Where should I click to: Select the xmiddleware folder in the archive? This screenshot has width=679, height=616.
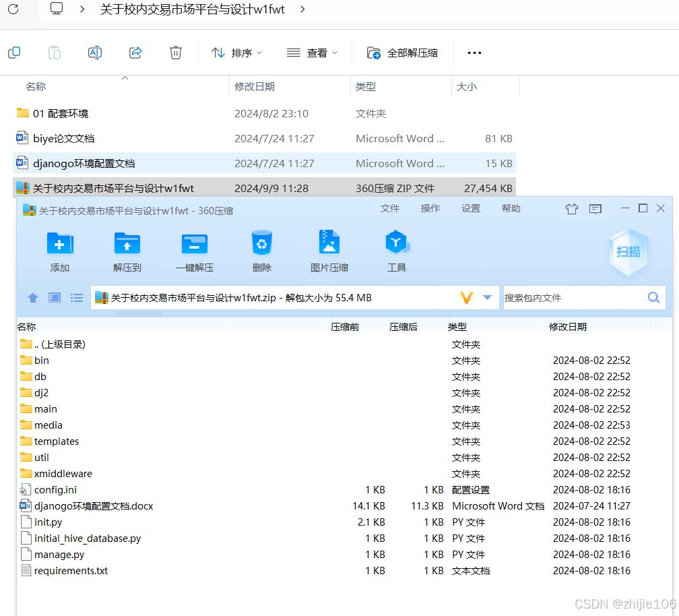coord(57,474)
